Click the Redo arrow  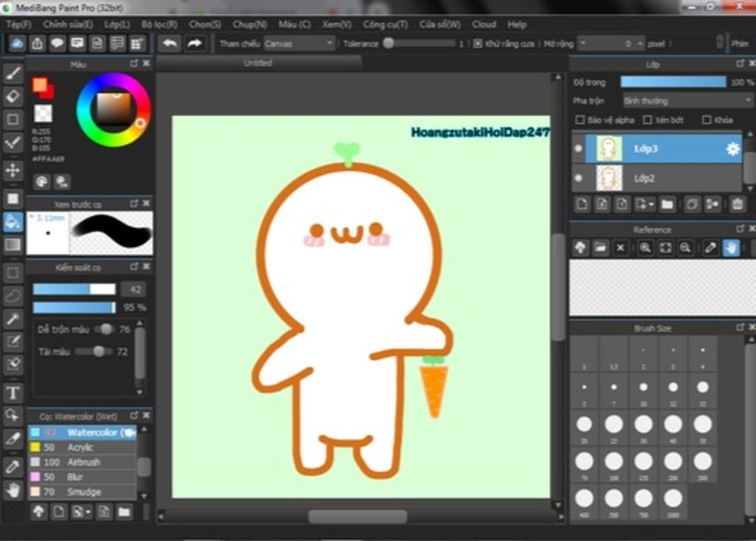[x=194, y=44]
